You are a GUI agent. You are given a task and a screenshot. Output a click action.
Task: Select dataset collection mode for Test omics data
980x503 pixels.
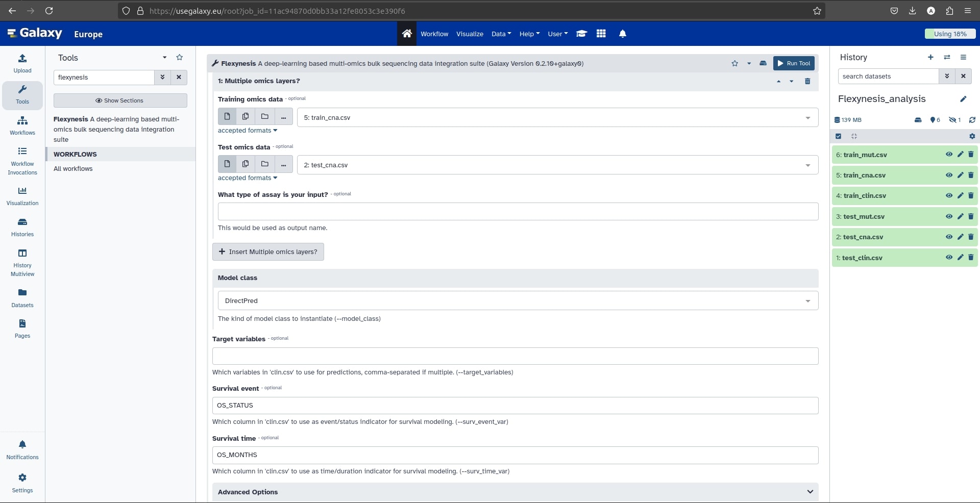tap(264, 164)
